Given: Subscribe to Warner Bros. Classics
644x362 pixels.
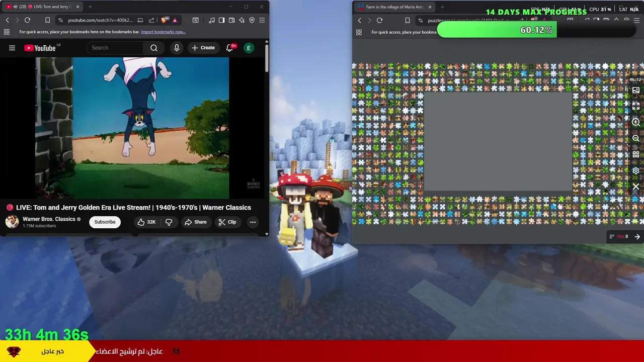Looking at the screenshot, I should (105, 222).
